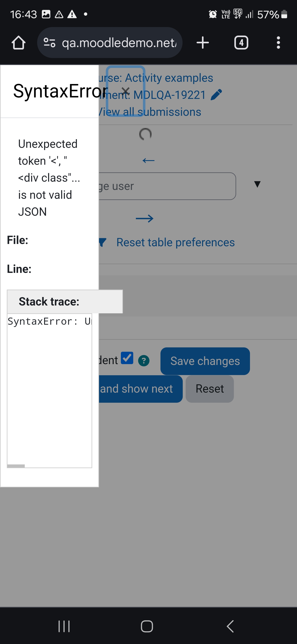The width and height of the screenshot is (297, 644).
Task: Open the Course: Activity examples link
Action: (156, 78)
